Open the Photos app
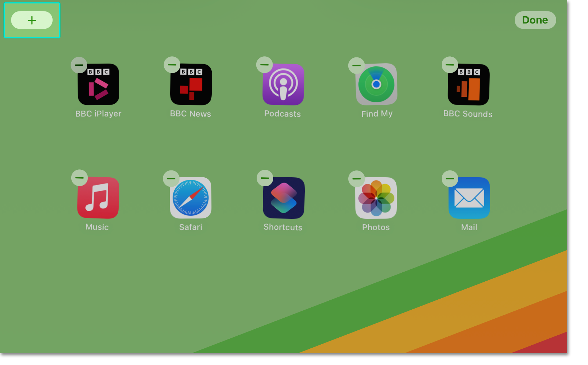This screenshot has height=365, width=588. (376, 197)
